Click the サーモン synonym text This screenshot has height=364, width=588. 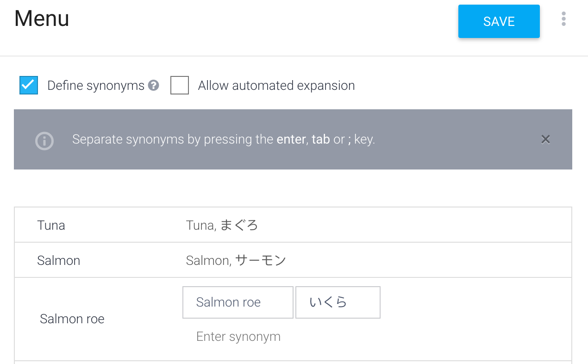click(x=261, y=261)
